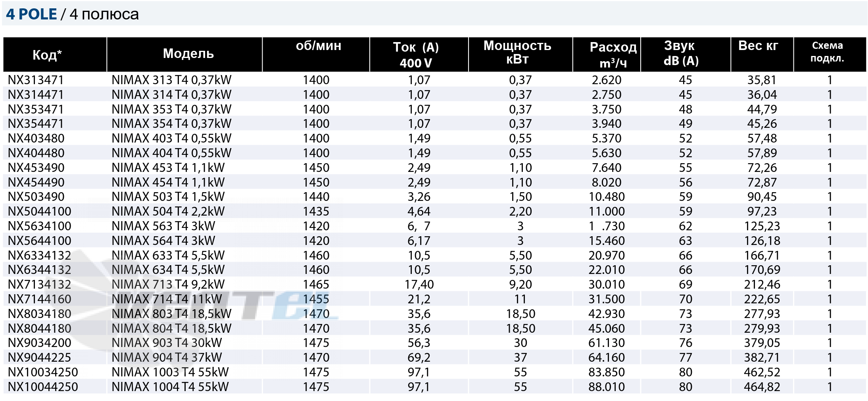Image resolution: width=868 pixels, height=401 pixels.
Task: Click model 'NIMAX 903 T4 30kW'
Action: coord(167,343)
